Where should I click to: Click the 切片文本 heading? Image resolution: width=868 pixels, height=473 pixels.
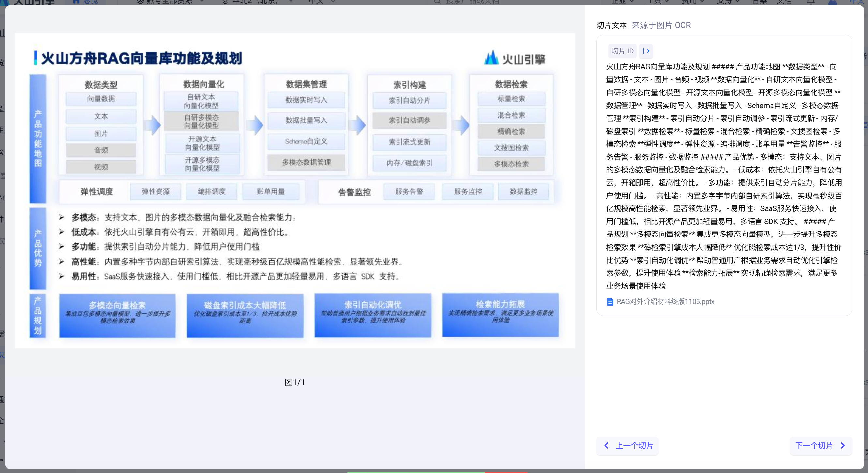[x=612, y=25]
